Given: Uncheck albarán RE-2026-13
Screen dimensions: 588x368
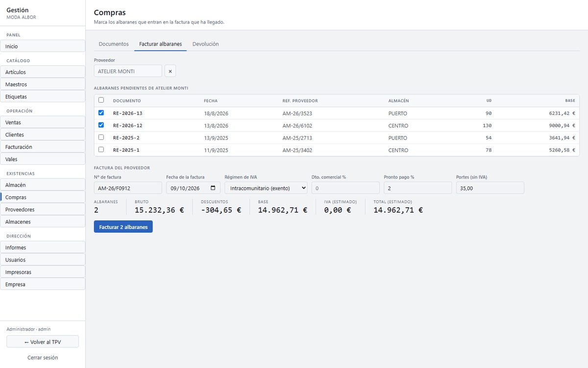Looking at the screenshot, I should (101, 113).
